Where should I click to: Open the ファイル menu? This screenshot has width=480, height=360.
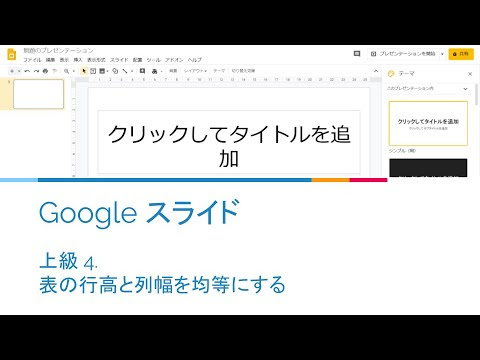click(x=32, y=60)
